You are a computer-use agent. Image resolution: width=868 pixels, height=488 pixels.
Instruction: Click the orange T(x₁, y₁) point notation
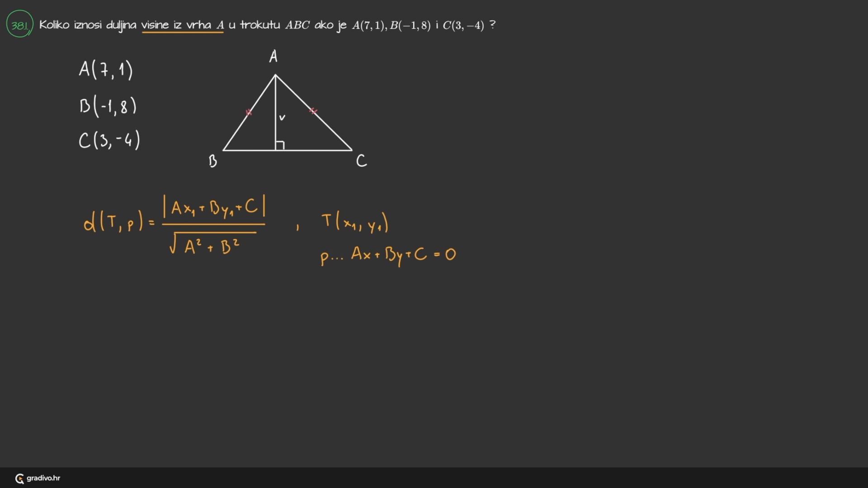coord(354,223)
